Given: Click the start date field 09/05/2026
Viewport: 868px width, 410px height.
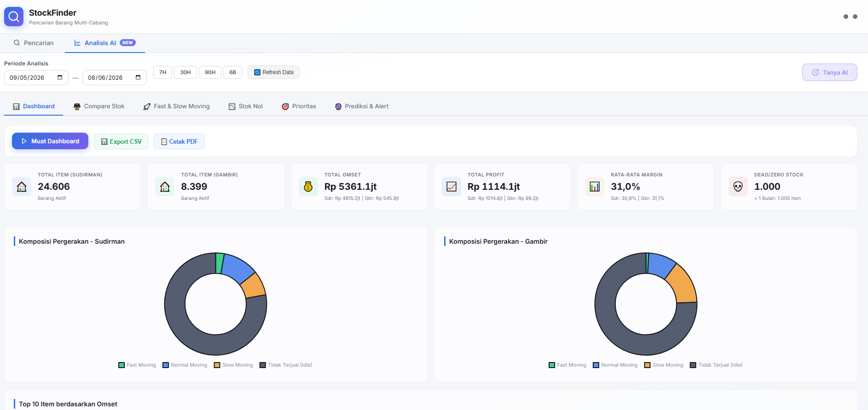Looking at the screenshot, I should pos(36,77).
